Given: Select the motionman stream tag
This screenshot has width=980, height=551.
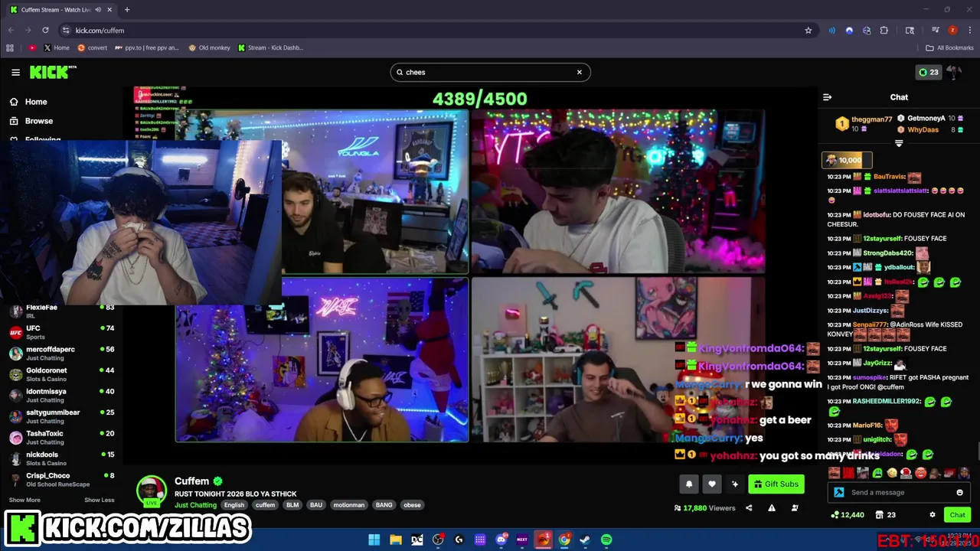Looking at the screenshot, I should [349, 505].
